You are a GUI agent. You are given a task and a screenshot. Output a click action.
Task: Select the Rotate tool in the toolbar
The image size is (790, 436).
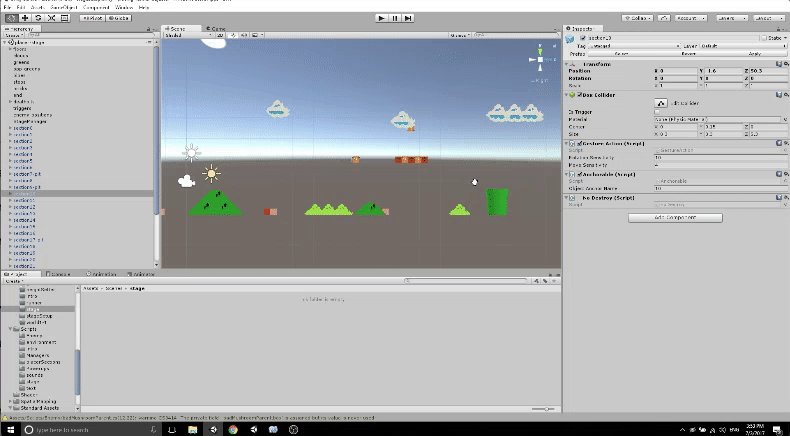(x=38, y=18)
